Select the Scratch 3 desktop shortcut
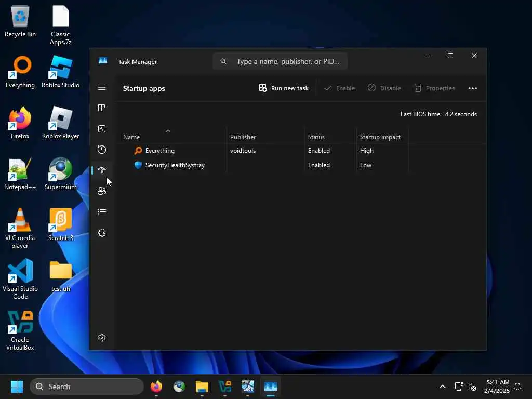Viewport: 532px width, 399px height. [x=60, y=224]
